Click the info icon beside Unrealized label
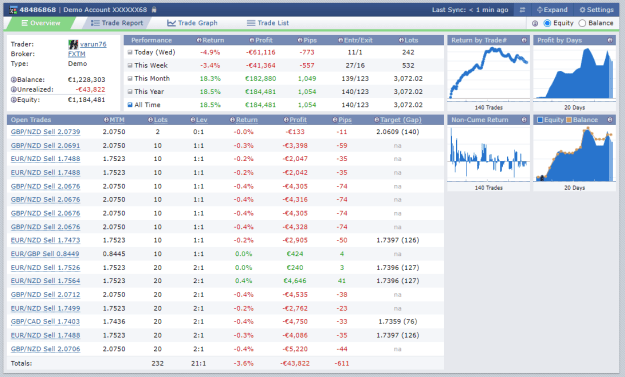 [13, 90]
